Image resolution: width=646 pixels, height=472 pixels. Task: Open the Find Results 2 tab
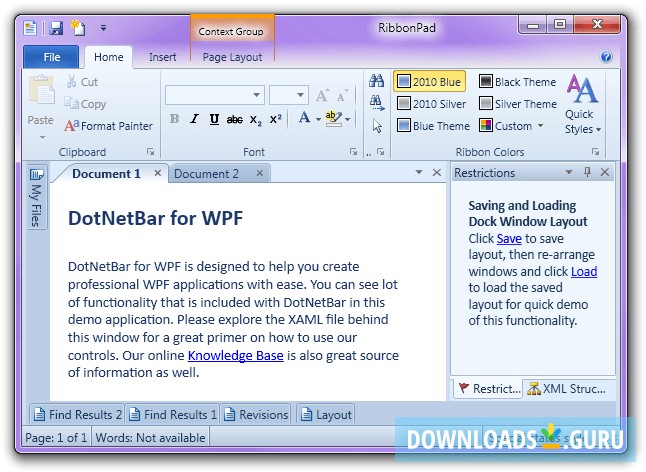(x=77, y=414)
